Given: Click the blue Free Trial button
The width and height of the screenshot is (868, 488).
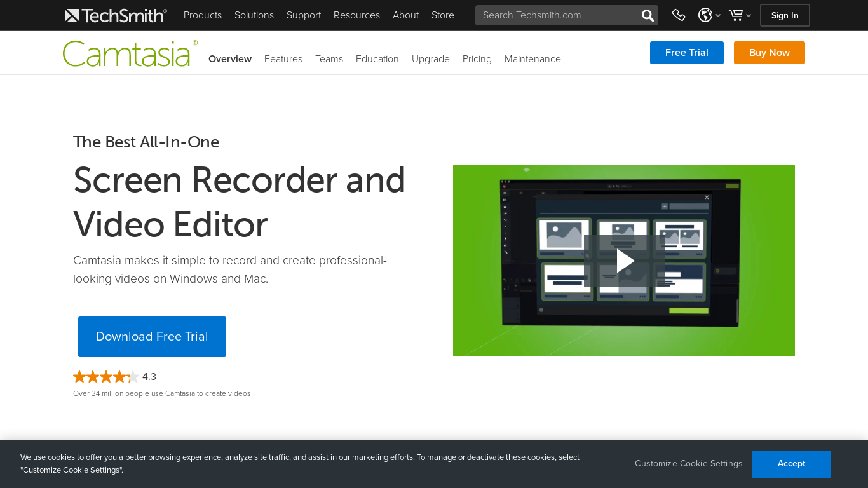Looking at the screenshot, I should coord(687,53).
